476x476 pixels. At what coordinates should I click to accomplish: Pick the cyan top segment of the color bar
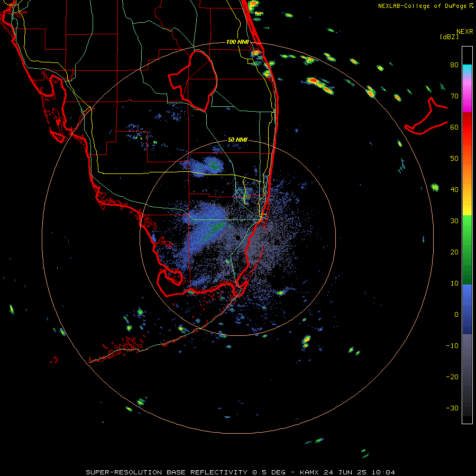click(x=467, y=70)
